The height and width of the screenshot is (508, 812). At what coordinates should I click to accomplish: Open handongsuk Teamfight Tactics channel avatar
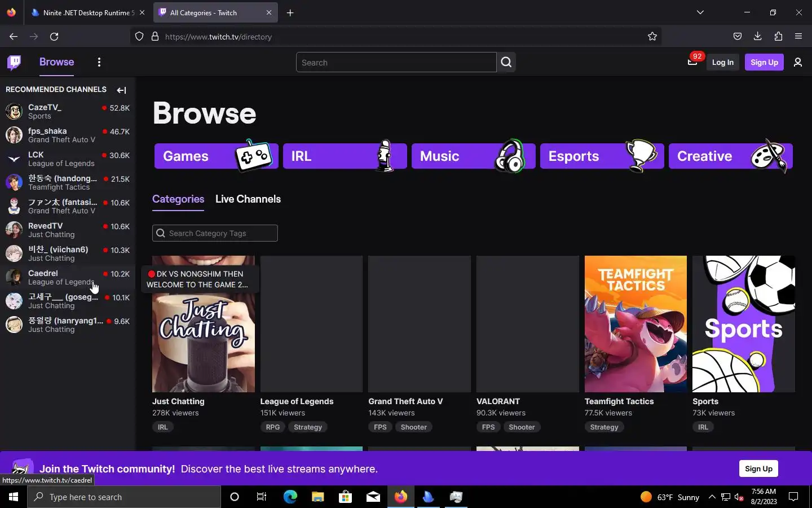coord(14,182)
